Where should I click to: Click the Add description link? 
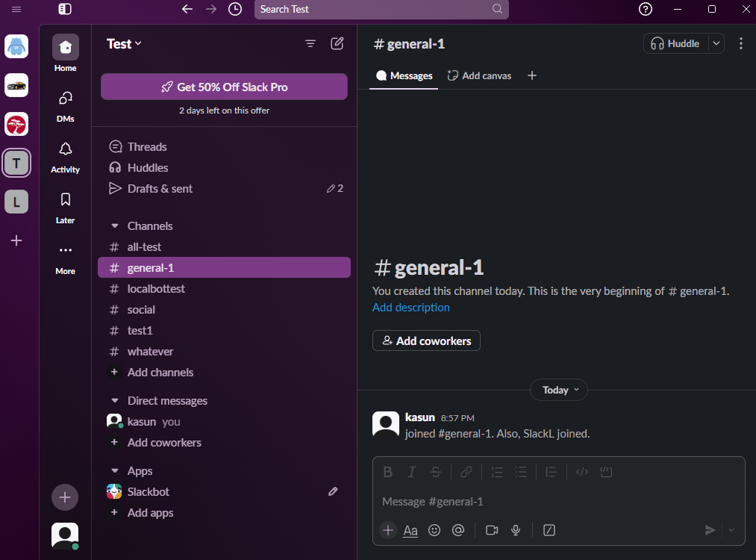point(410,307)
